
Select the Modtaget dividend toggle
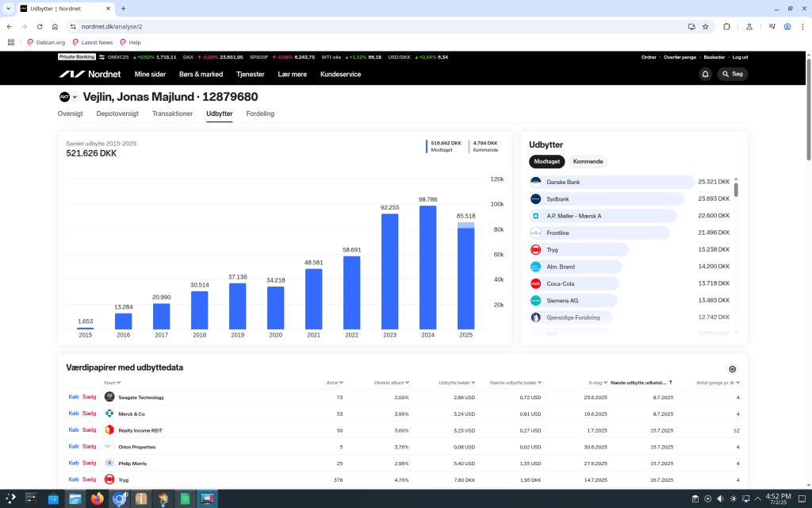[x=546, y=161]
